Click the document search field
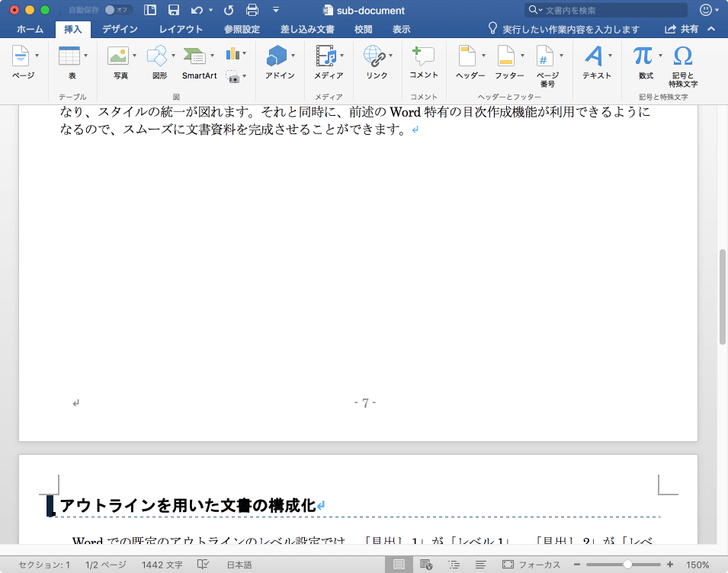 [606, 10]
